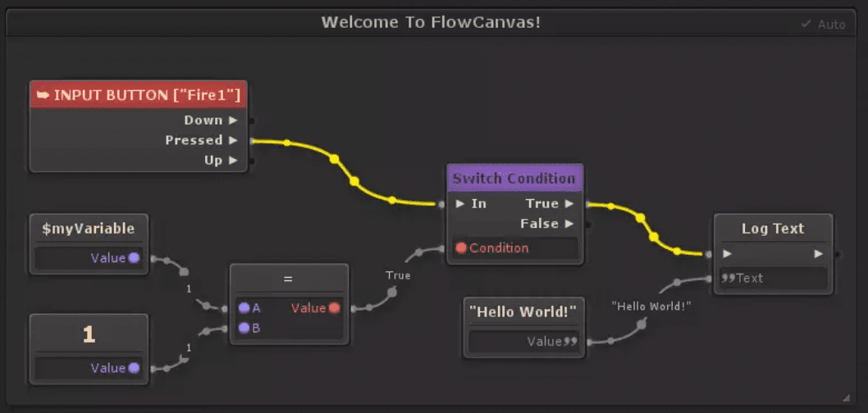Click the False label in Switch Condition
The image size is (868, 413).
539,224
